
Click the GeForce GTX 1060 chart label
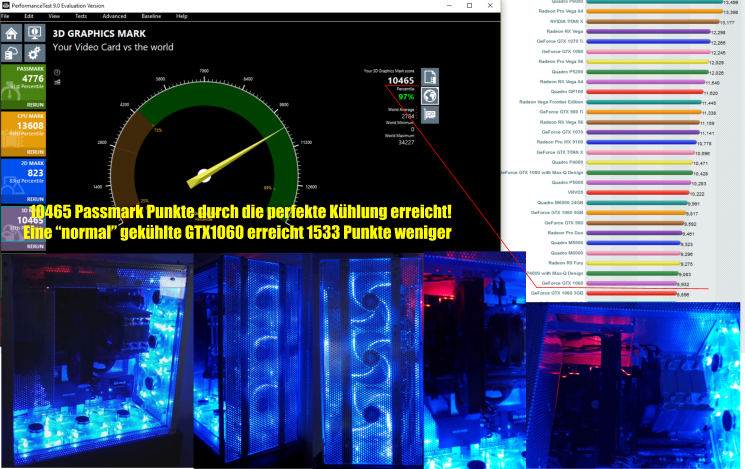(x=563, y=283)
